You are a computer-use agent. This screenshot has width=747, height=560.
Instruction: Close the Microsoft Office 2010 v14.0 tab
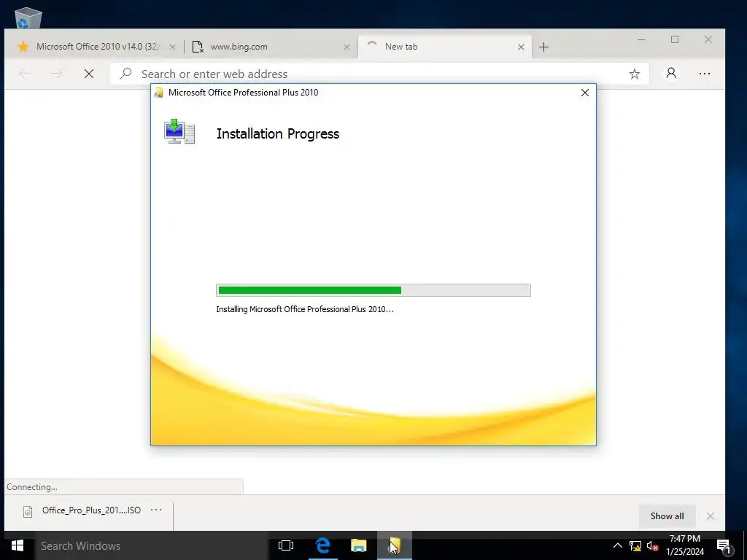(172, 47)
